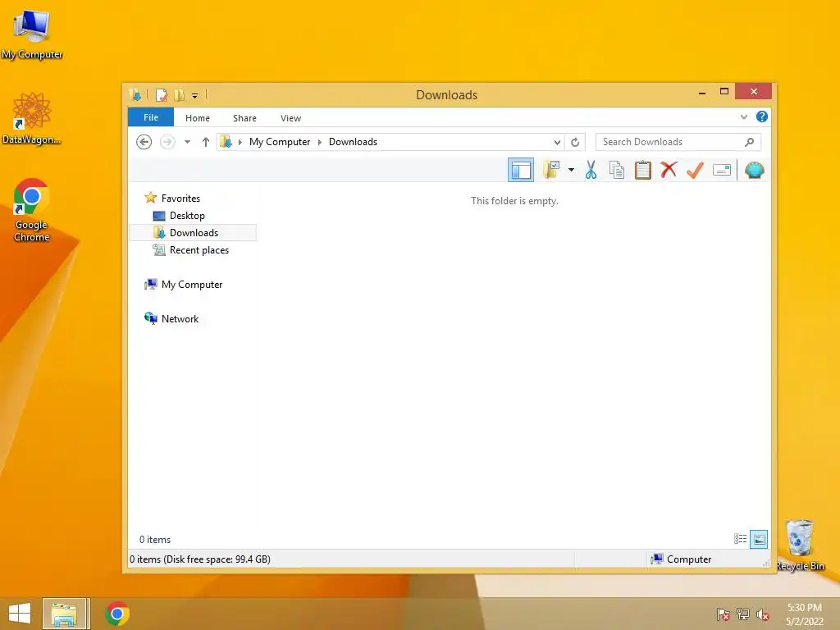Screen dimensions: 840x630
Task: Open the address bar history dropdown
Action: point(557,142)
